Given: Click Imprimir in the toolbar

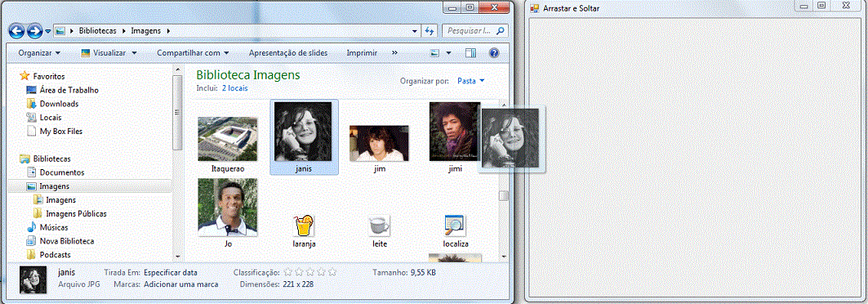Looking at the screenshot, I should coord(362,53).
